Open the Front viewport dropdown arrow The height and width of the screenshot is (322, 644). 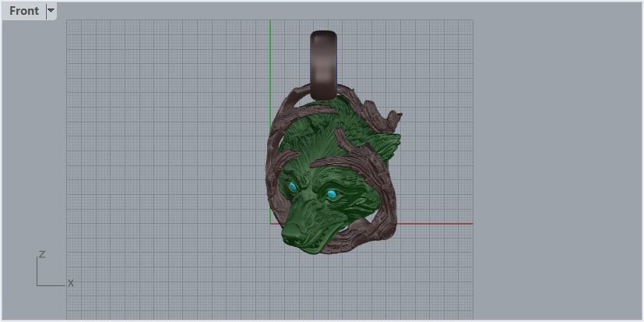coord(51,11)
